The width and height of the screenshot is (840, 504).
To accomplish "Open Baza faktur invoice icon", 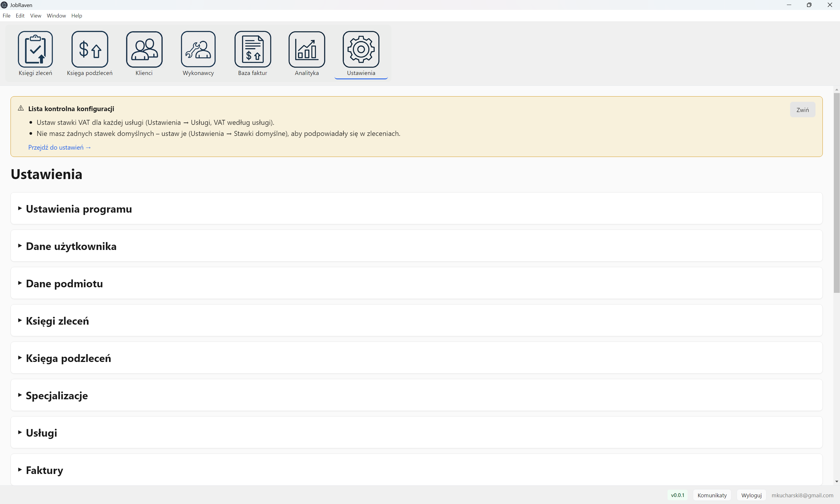I will (252, 49).
